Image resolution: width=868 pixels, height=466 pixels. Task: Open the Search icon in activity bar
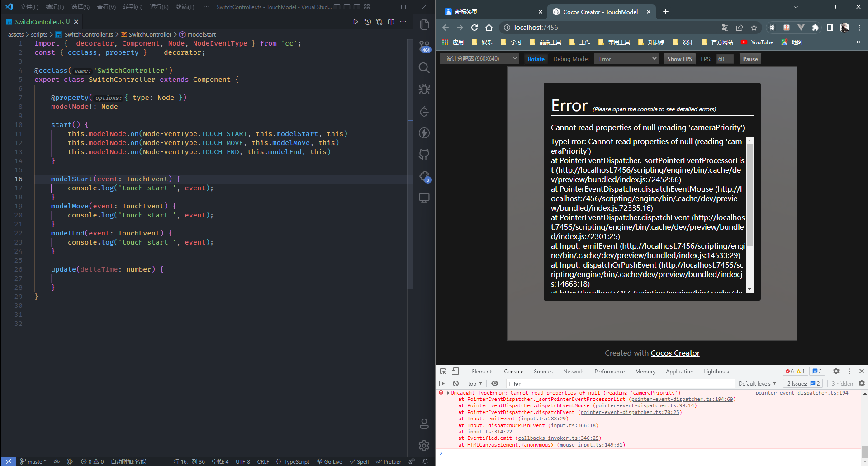[424, 68]
